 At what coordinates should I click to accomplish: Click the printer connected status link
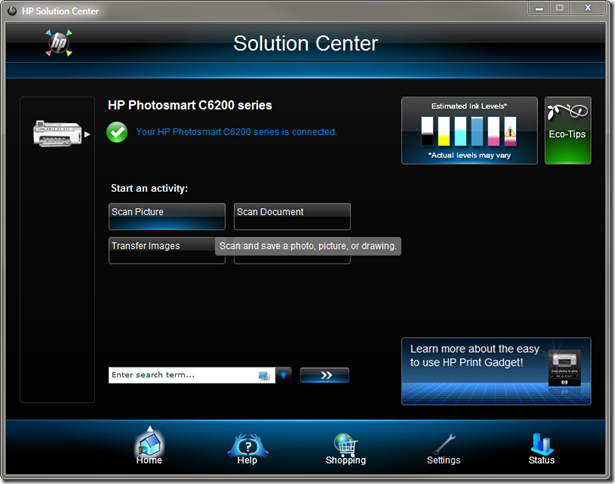tap(236, 132)
